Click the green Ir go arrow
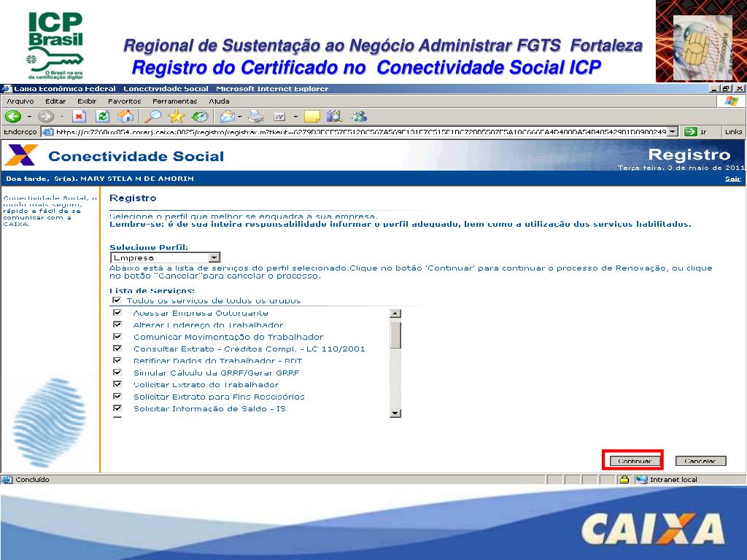This screenshot has height=560, width=747. (690, 132)
